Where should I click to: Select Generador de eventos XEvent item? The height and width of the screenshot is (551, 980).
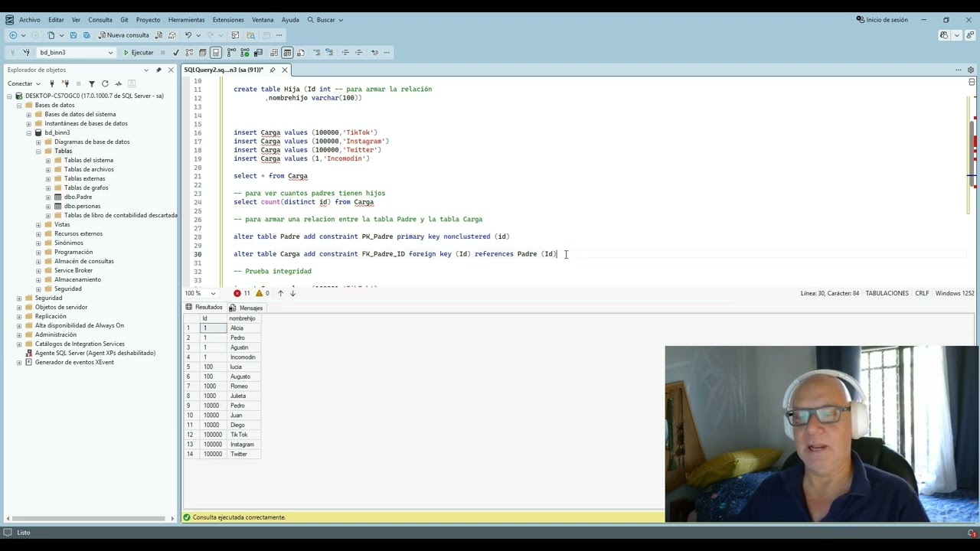[x=74, y=362]
